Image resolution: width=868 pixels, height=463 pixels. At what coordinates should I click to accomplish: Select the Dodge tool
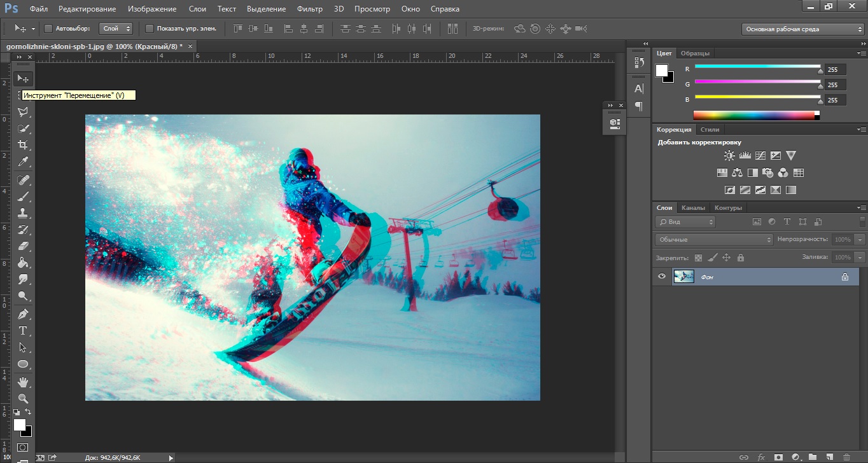coord(23,296)
